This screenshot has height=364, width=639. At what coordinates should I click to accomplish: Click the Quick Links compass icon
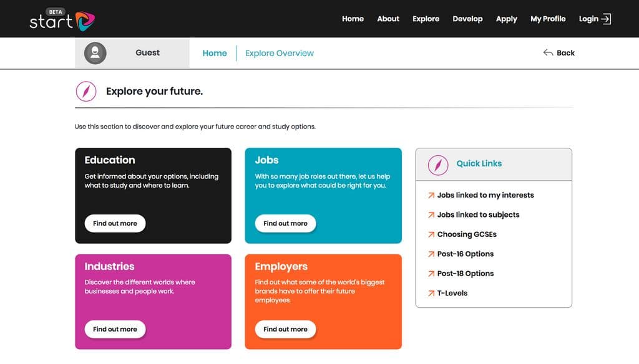438,165
